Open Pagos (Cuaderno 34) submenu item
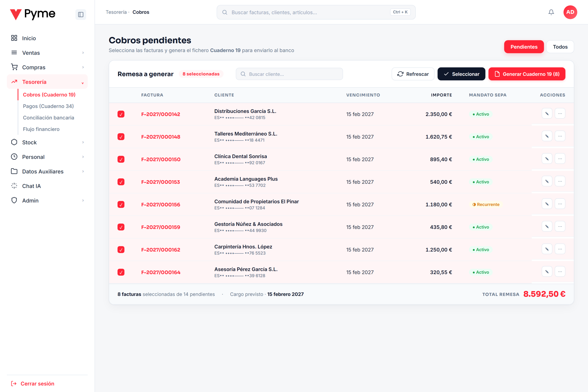The image size is (588, 392). [x=48, y=106]
